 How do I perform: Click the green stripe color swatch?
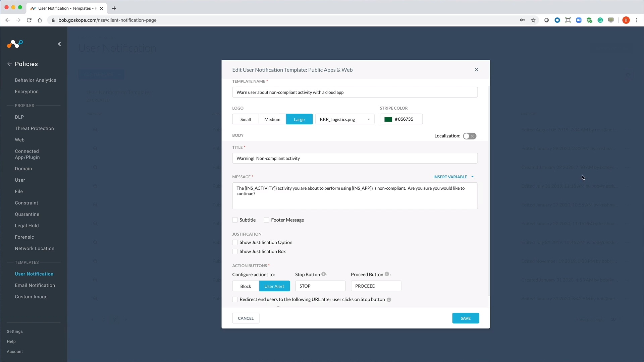(388, 119)
